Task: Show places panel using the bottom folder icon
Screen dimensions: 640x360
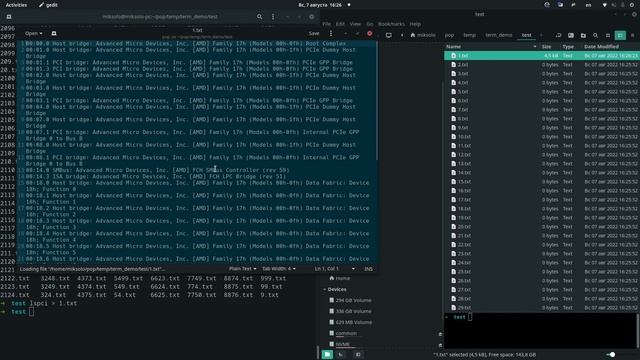Action: 327,354
